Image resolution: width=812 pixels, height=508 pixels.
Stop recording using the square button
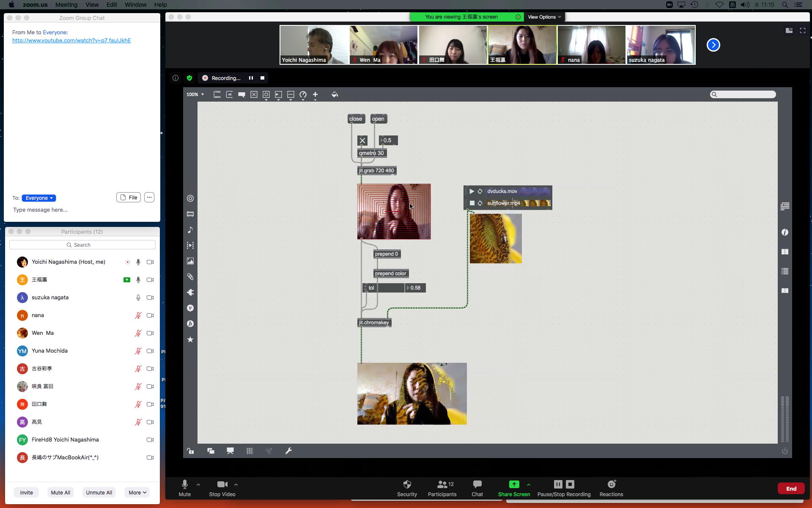coord(262,78)
